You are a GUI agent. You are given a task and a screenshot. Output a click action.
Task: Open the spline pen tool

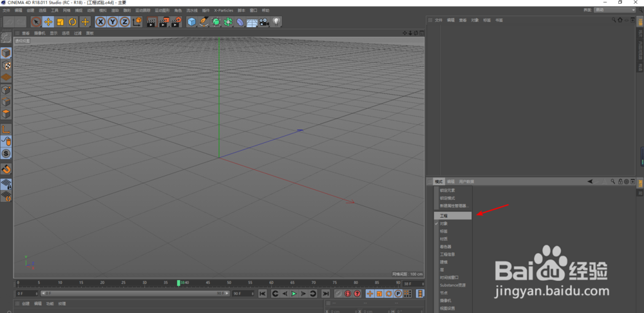pyautogui.click(x=204, y=22)
